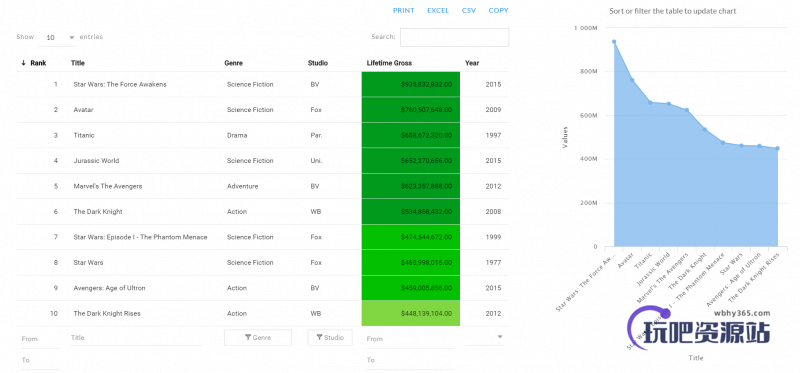The height and width of the screenshot is (373, 800).
Task: Focus the Search input field
Action: (x=454, y=37)
